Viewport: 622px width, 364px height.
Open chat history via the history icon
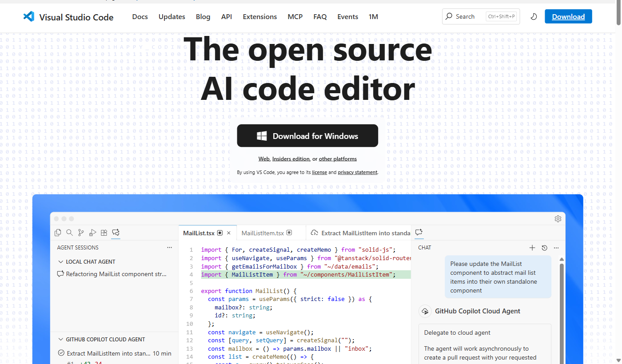pyautogui.click(x=544, y=248)
